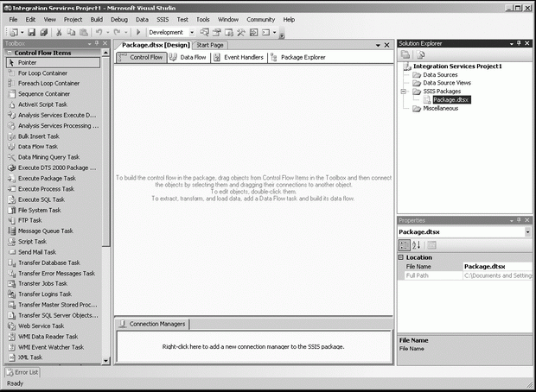Click the Undo arrow icon
This screenshot has width=536, height=392.
[x=99, y=33]
